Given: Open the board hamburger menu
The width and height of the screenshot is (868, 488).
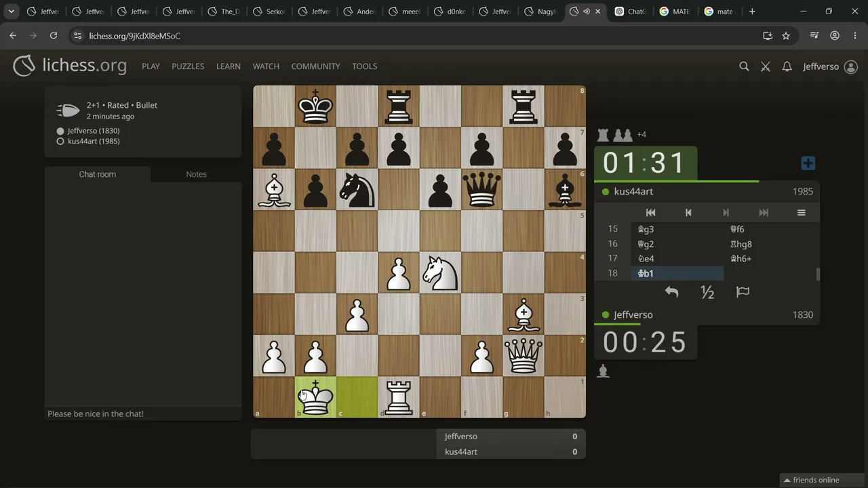Looking at the screenshot, I should [x=802, y=213].
